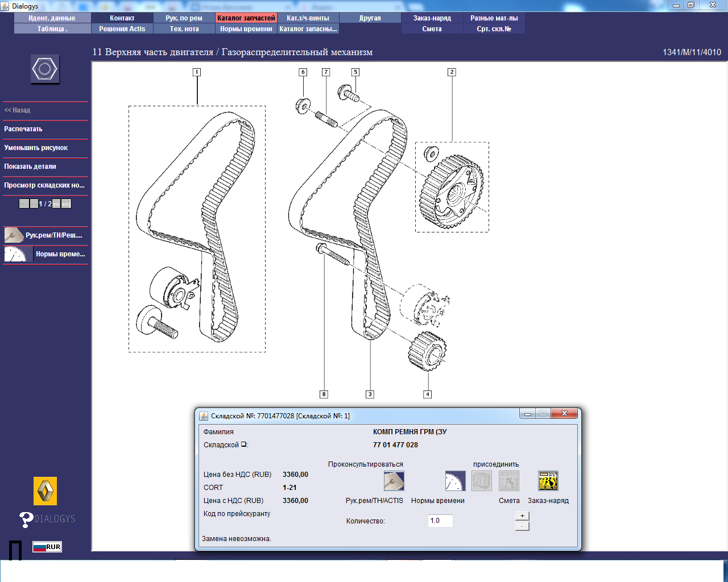Switch to the Другая tab

[x=370, y=18]
